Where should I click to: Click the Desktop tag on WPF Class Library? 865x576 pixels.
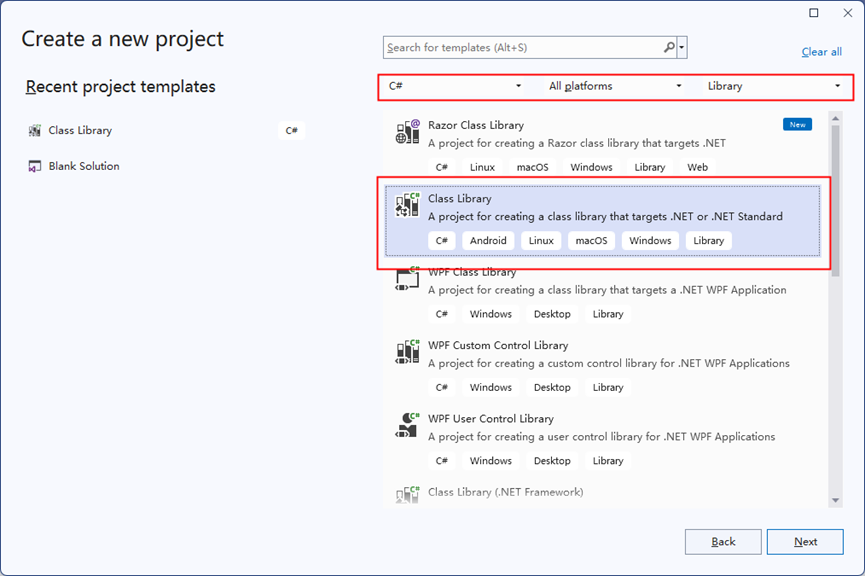click(x=552, y=314)
